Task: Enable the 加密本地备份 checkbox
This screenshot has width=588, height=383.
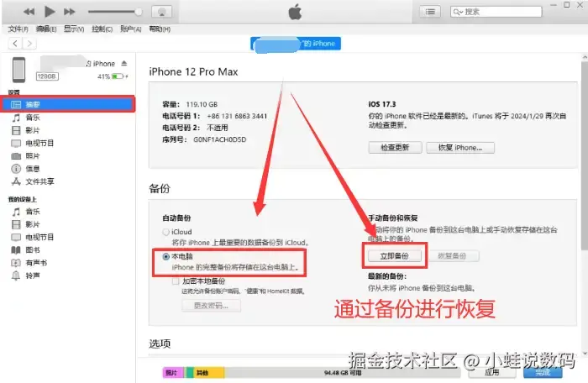Action: pos(176,281)
